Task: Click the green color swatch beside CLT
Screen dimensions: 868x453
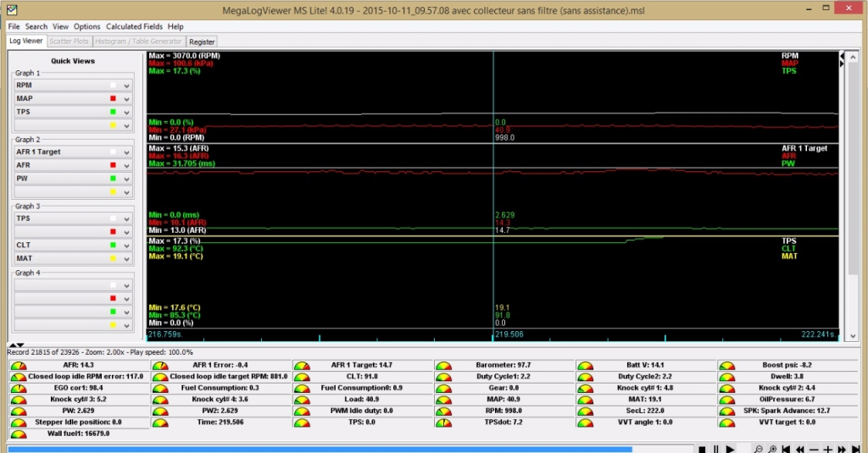Action: click(113, 245)
